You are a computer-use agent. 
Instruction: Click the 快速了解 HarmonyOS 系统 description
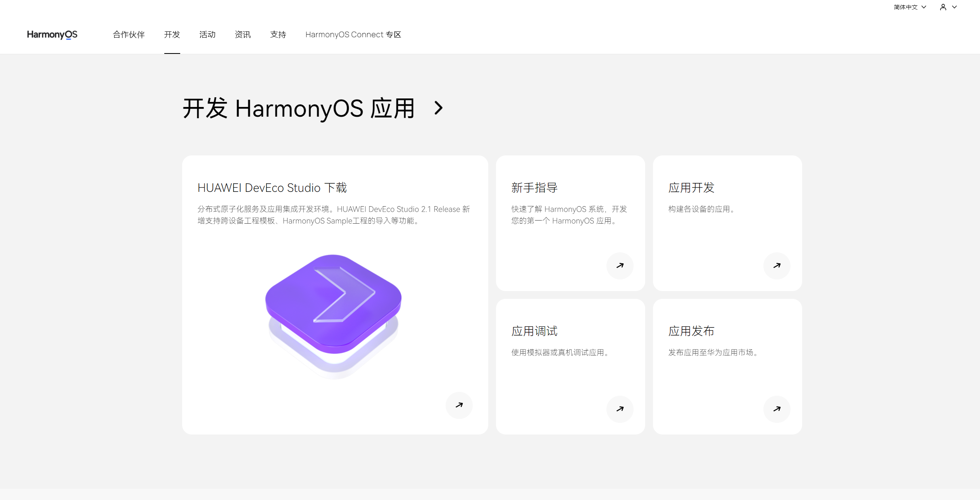tap(569, 215)
